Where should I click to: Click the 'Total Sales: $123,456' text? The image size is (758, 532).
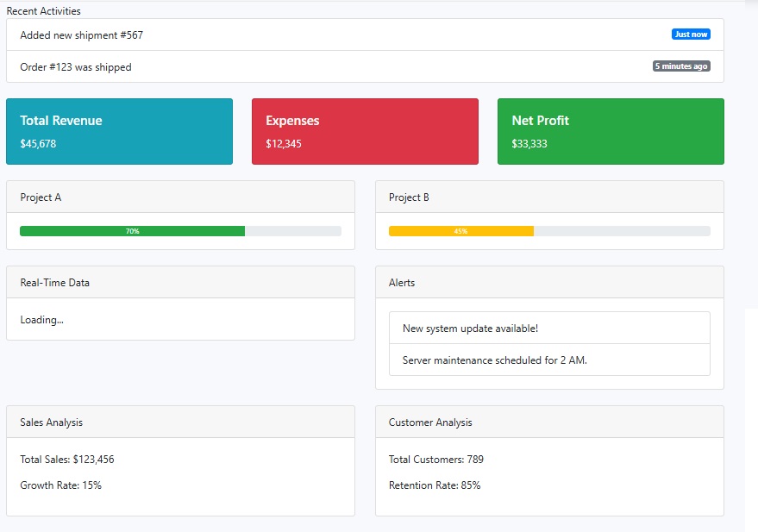(67, 460)
